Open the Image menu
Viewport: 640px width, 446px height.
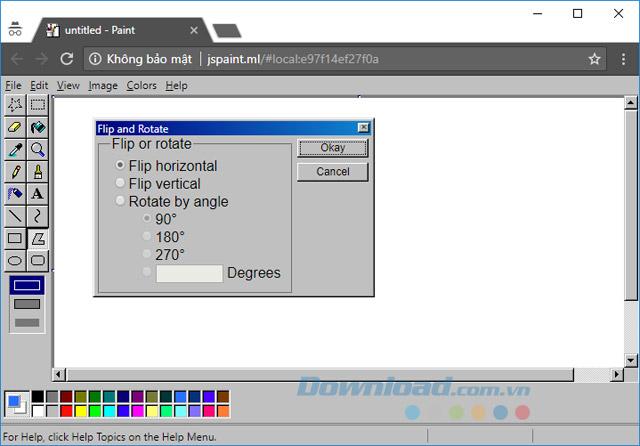click(103, 86)
